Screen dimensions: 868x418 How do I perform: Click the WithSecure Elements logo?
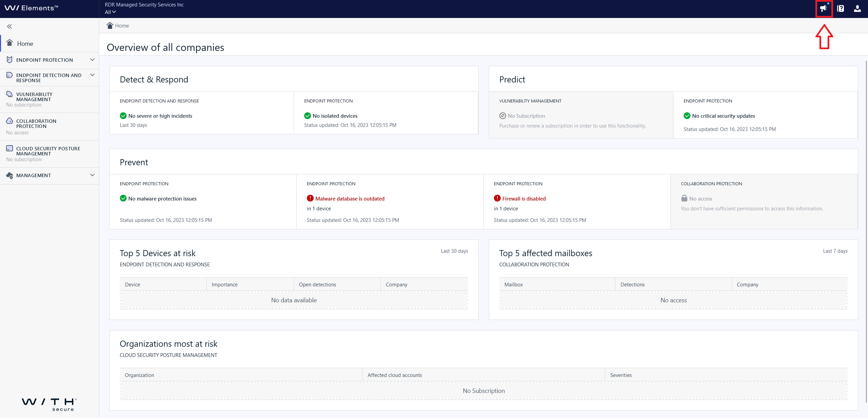point(31,8)
